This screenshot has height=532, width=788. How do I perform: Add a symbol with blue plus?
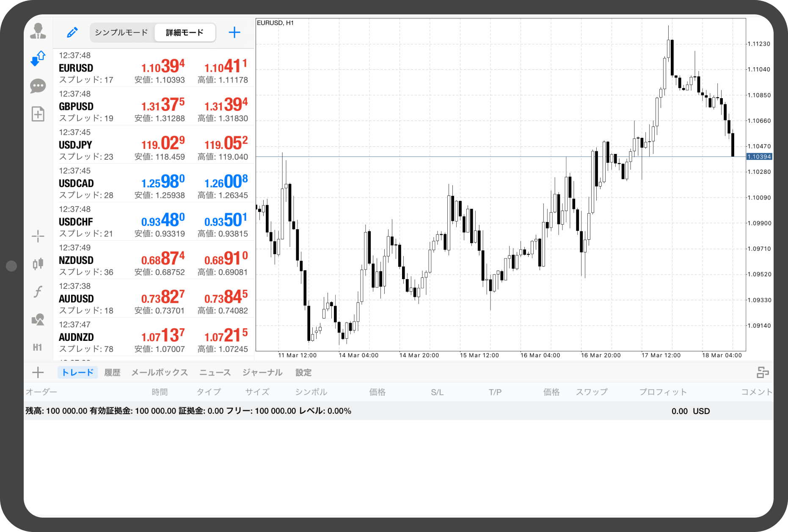[234, 33]
